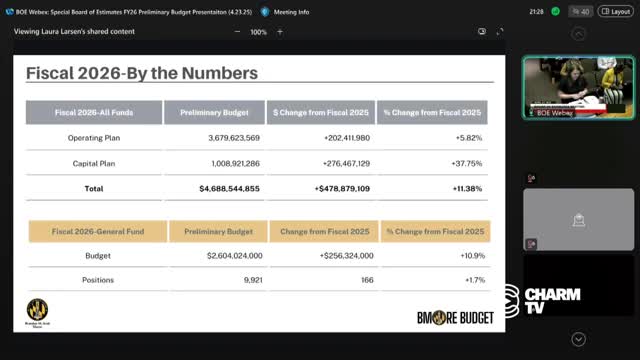Click the Meeting Info label

pos(291,12)
